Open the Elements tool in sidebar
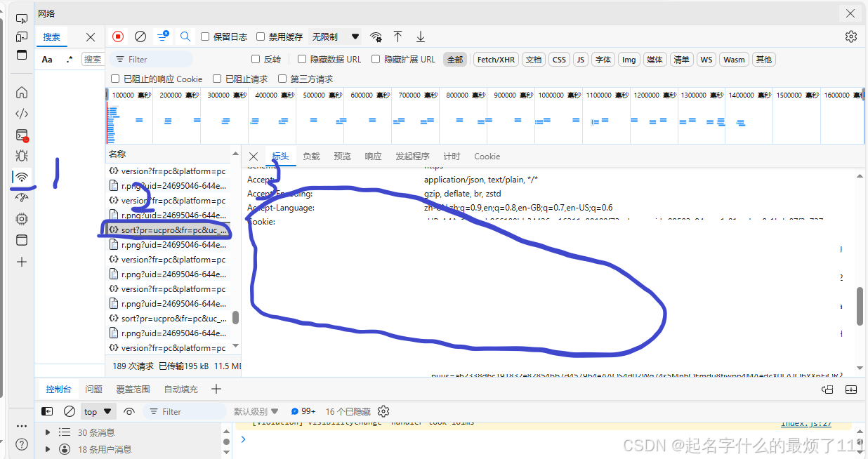The image size is (868, 459). point(22,114)
